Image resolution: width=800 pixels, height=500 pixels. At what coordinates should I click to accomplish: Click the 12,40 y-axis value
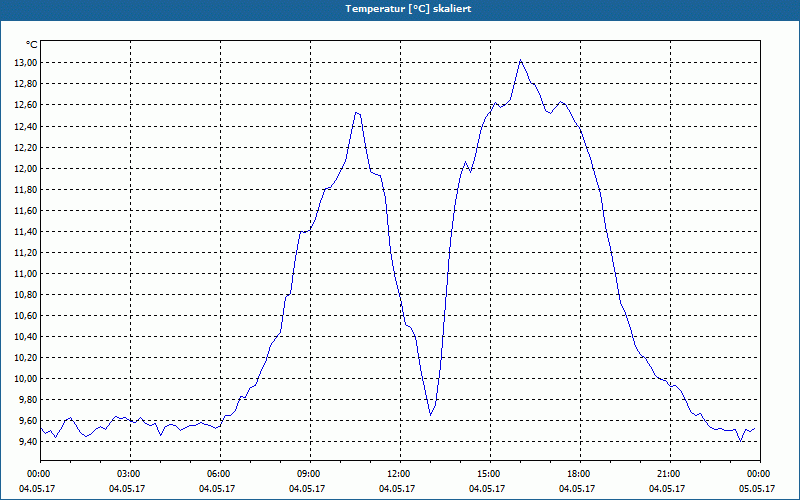27,126
